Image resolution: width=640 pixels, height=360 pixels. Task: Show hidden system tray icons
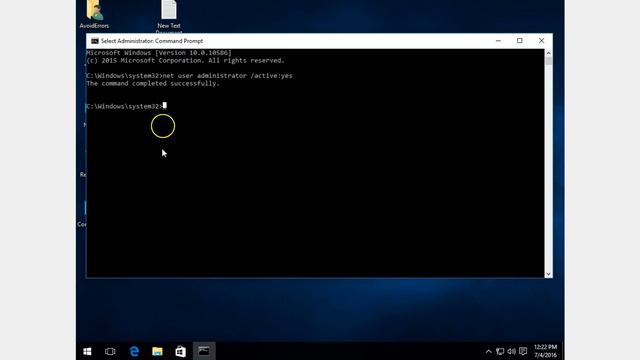click(x=489, y=351)
